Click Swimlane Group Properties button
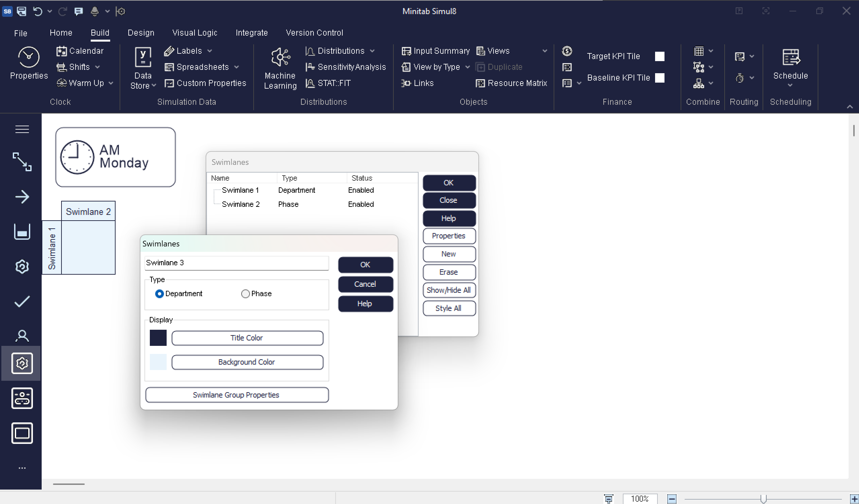Screen dimensions: 859x504 coord(237,395)
